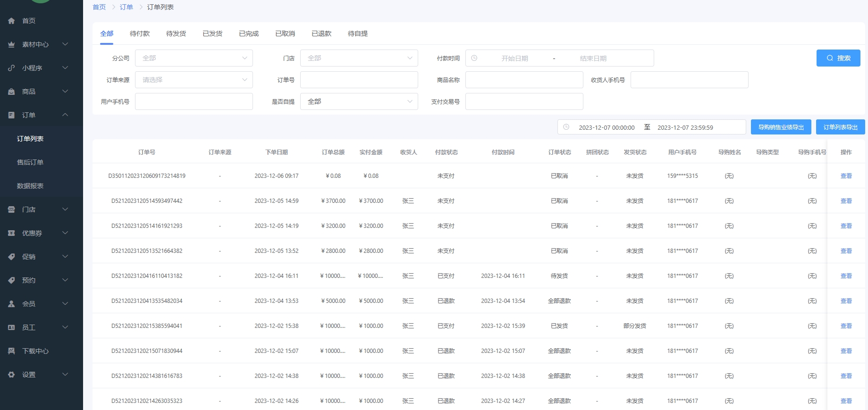Click 查看 for order D52120231202153855​94041
Viewport: 868px width, 410px height.
coord(846,326)
